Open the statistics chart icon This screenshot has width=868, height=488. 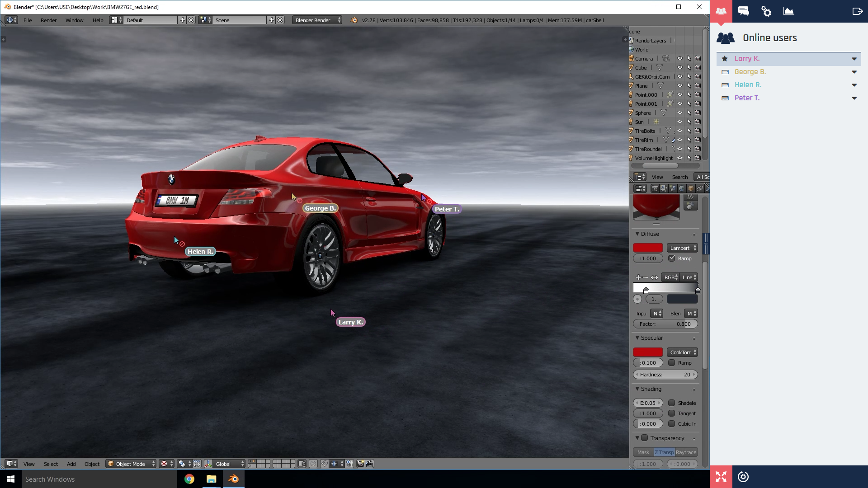click(789, 11)
